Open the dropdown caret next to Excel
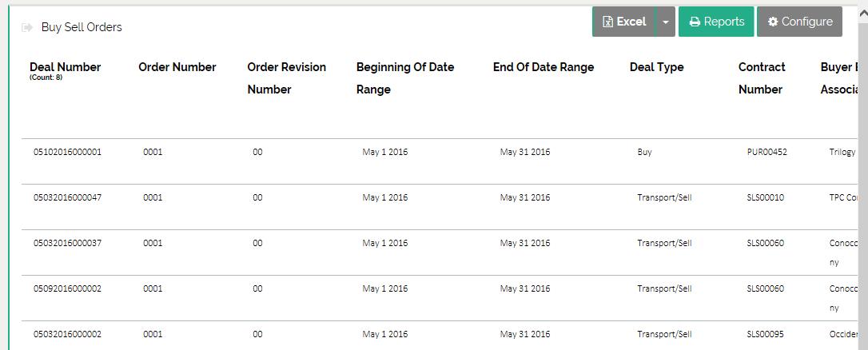 (x=665, y=22)
